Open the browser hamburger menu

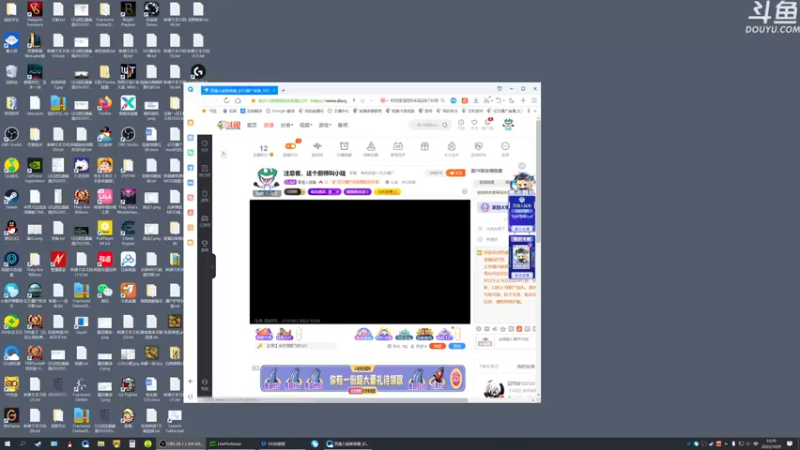coord(534,101)
